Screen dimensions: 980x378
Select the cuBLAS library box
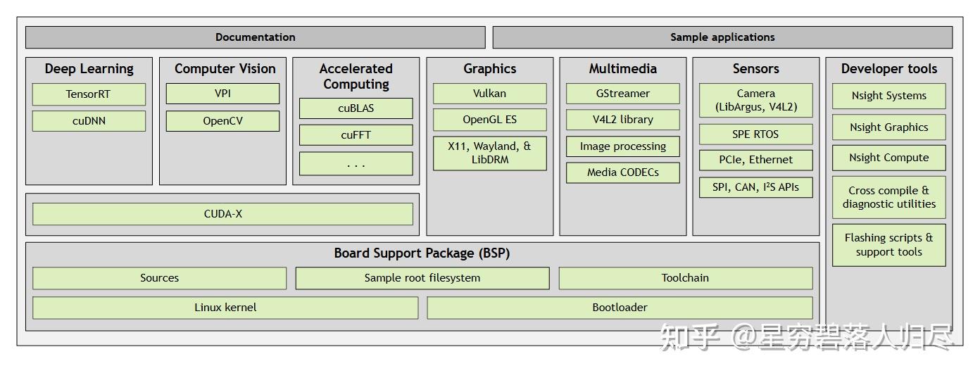click(356, 108)
